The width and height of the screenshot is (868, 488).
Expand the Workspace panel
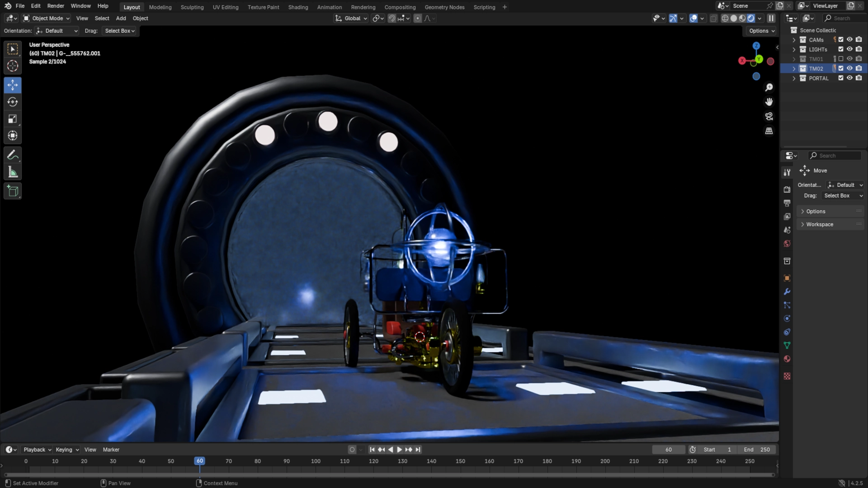(x=819, y=225)
